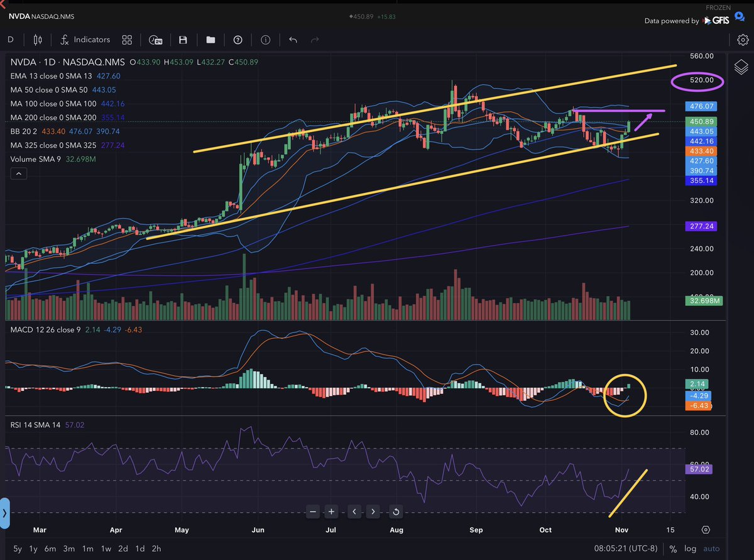Click the 433.40 Bollinger basis price label
Viewport: 754px width, 560px height.
pos(702,151)
